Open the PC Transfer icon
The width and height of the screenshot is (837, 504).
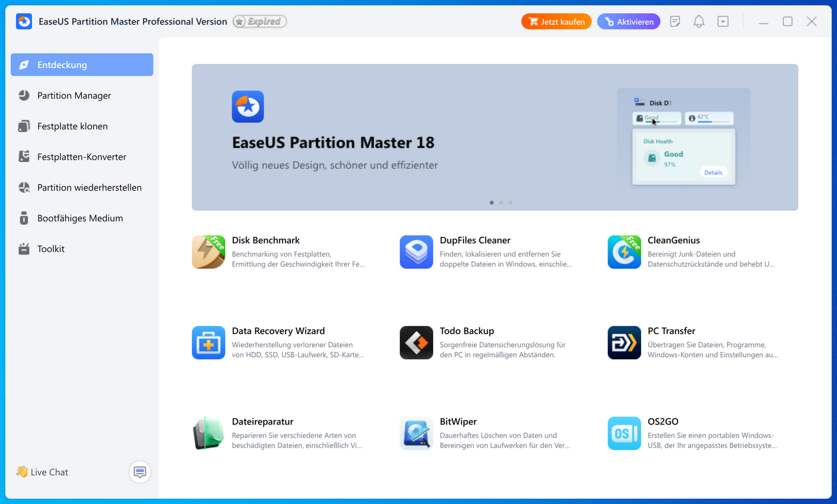[624, 342]
